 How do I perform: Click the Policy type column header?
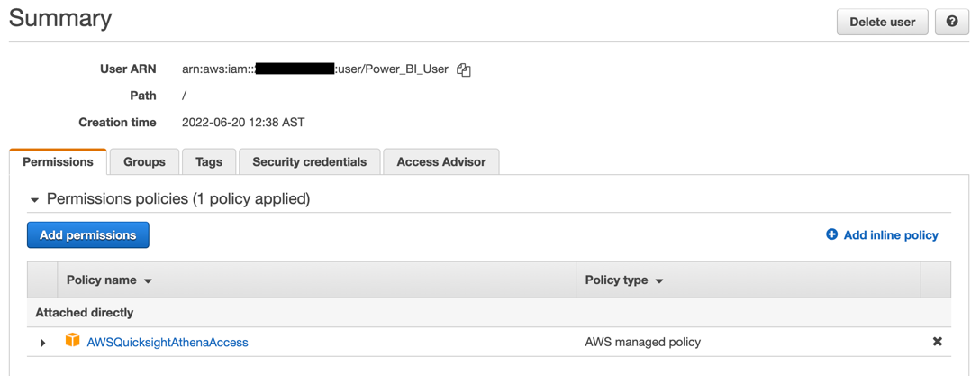pyautogui.click(x=616, y=280)
